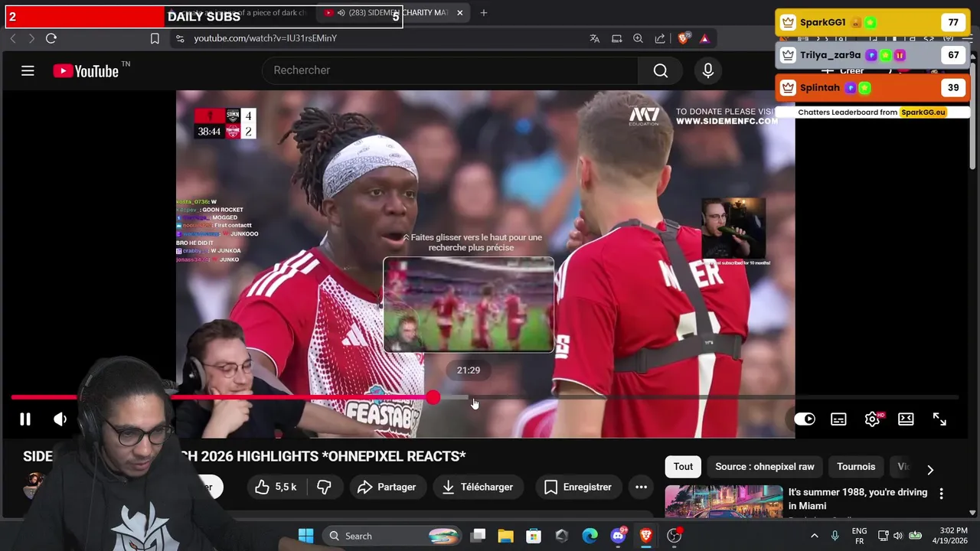980x551 pixels.
Task: Like the video with 5,5 k likes
Action: 276,487
